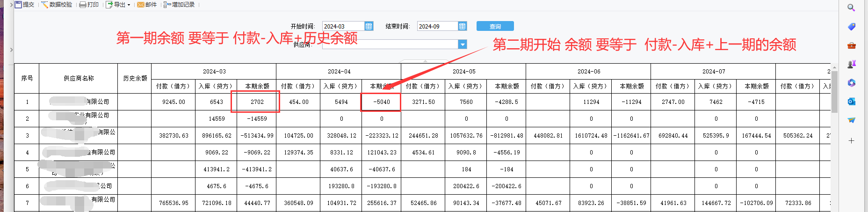The image size is (868, 212).
Task: Open the 开始时间 calendar picker
Action: [369, 26]
